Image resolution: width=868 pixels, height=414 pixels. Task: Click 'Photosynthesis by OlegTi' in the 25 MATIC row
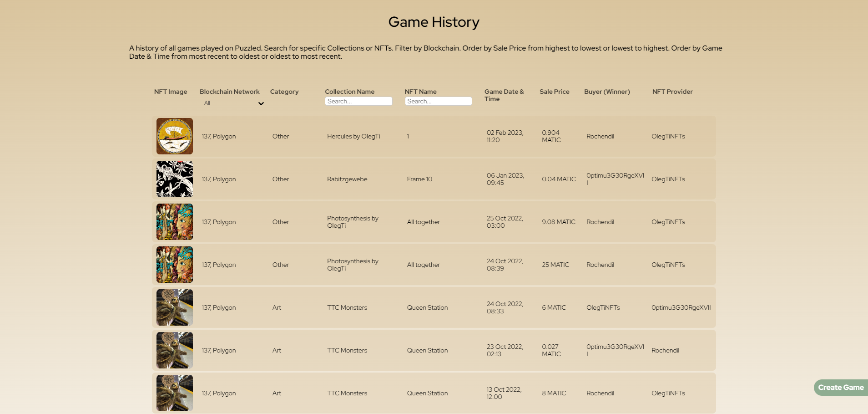[353, 265]
